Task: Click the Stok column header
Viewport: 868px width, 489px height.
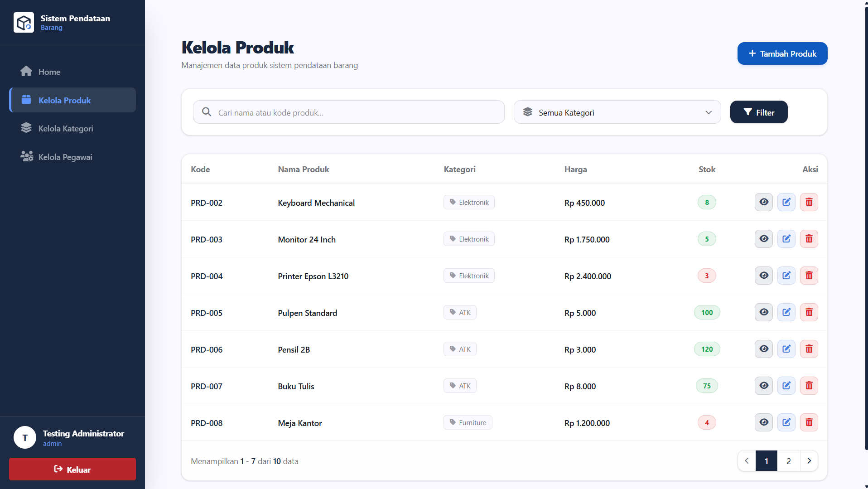Action: [x=707, y=169]
